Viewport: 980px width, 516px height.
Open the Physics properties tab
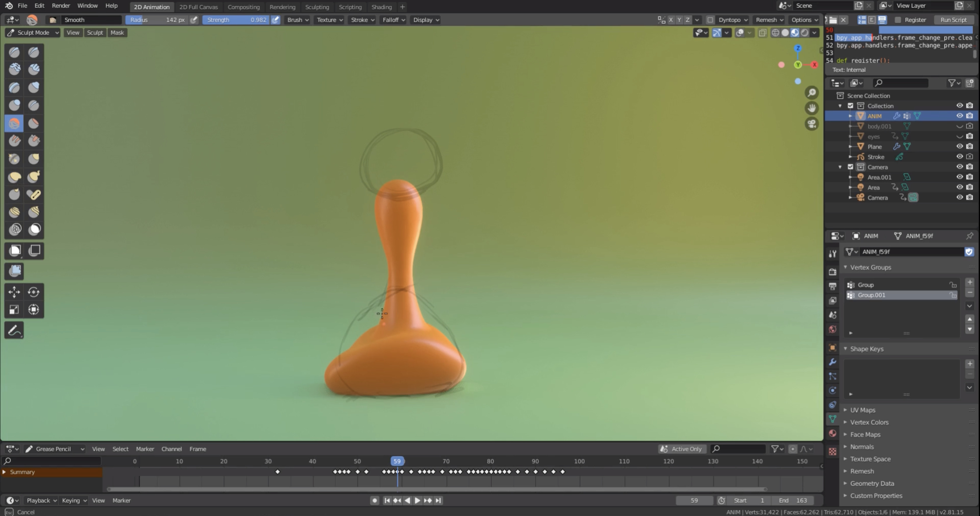(832, 390)
